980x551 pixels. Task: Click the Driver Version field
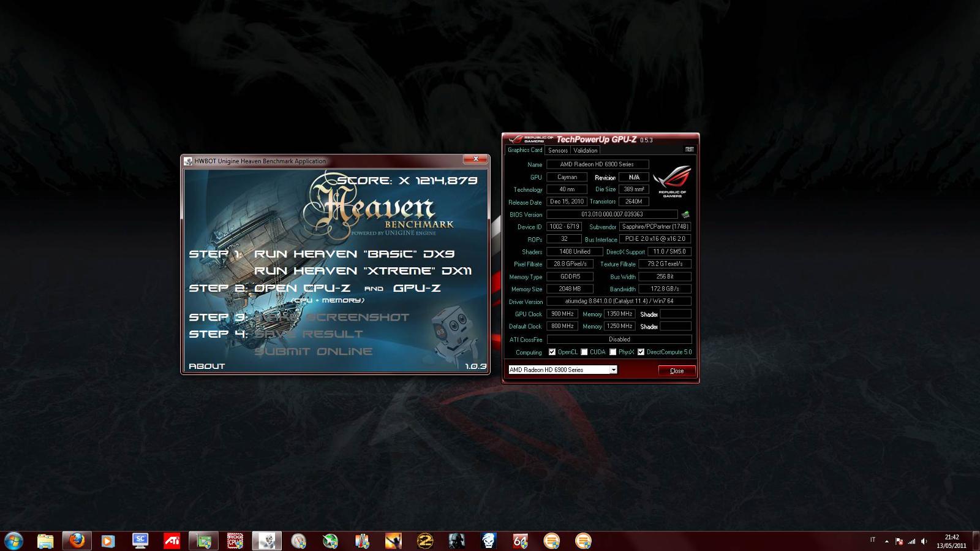point(619,301)
